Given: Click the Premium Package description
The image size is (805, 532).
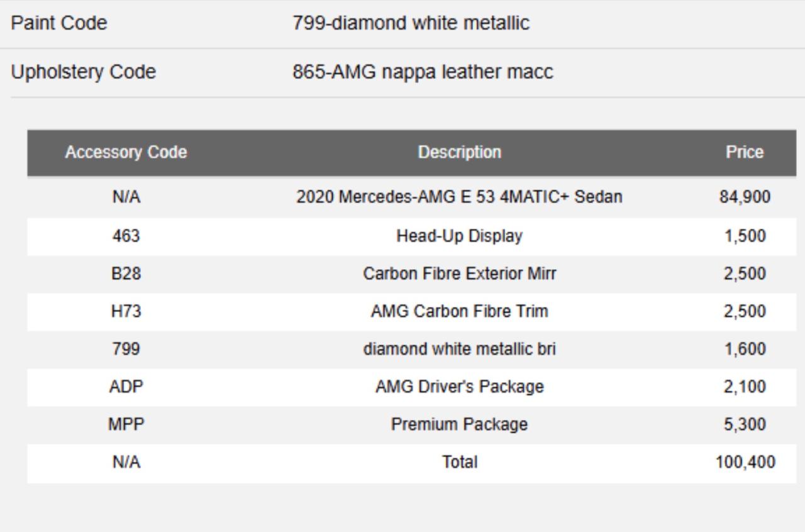Looking at the screenshot, I should [459, 424].
